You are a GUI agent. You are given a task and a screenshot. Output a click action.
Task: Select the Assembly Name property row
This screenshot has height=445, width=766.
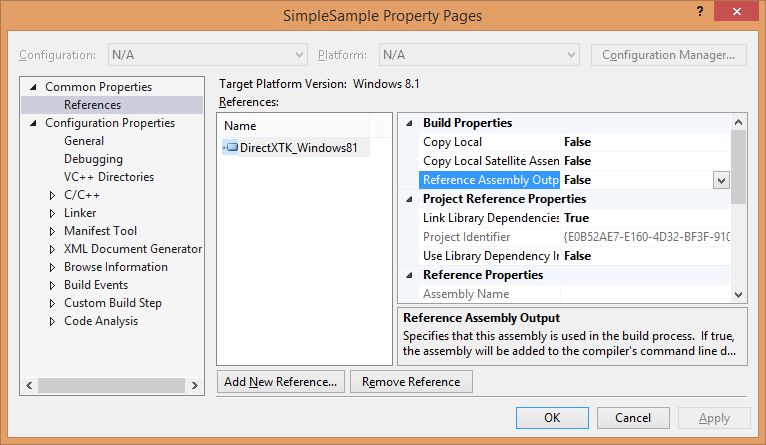pos(574,294)
